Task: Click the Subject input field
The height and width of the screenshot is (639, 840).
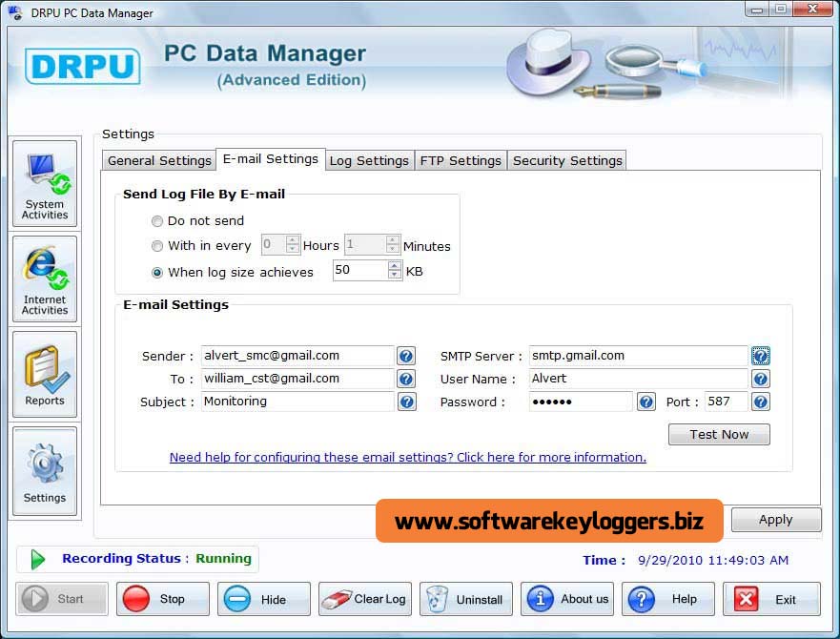Action: 297,402
